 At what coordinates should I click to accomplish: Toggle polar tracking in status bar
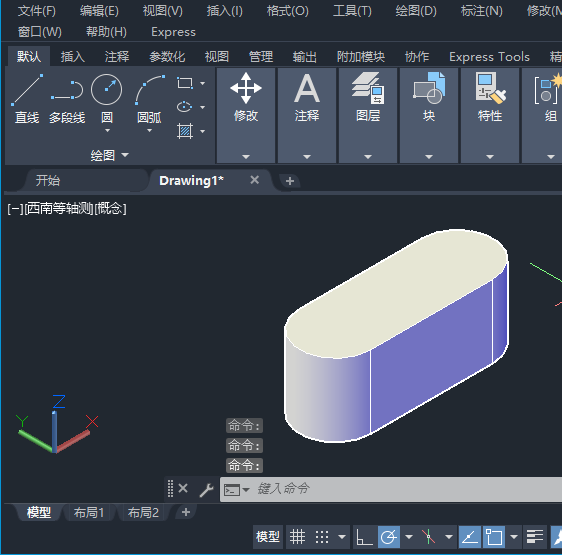click(x=389, y=537)
